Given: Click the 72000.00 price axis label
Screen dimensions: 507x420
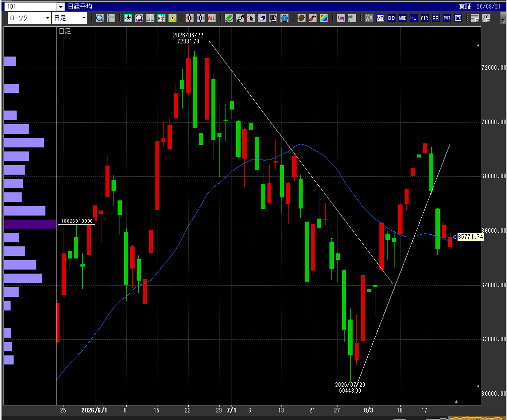Looking at the screenshot, I should [494, 67].
